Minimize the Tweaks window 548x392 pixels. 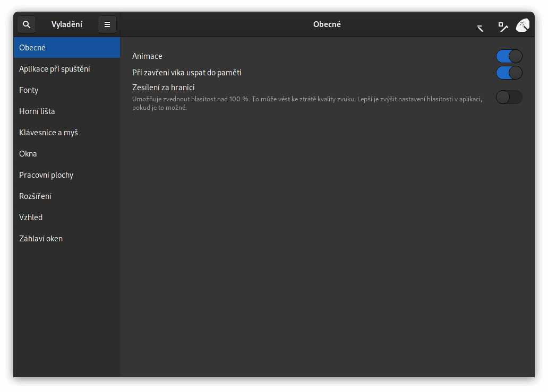pyautogui.click(x=480, y=28)
